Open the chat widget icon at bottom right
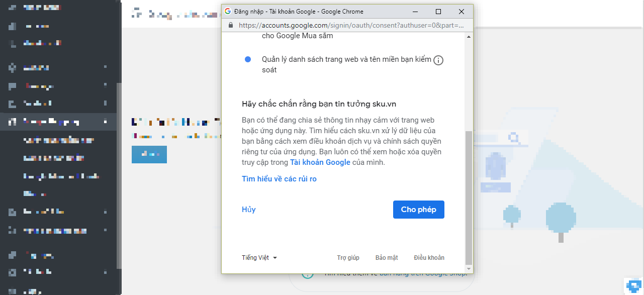Image resolution: width=644 pixels, height=295 pixels. click(633, 285)
